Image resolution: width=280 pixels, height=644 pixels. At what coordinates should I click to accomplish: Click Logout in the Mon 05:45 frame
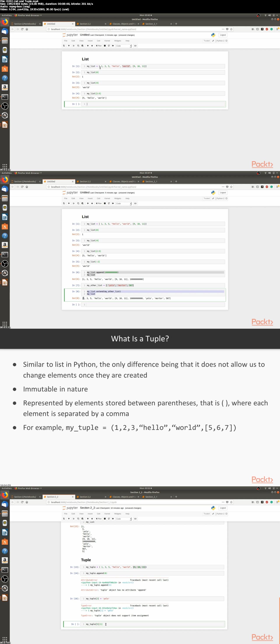coord(223,35)
